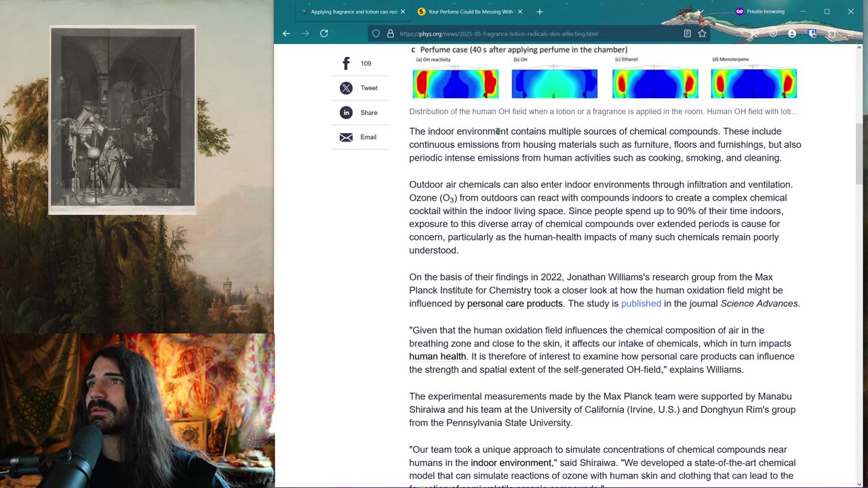Click the screenshot scissors icon in toolbar
868x488 pixels.
tap(753, 33)
